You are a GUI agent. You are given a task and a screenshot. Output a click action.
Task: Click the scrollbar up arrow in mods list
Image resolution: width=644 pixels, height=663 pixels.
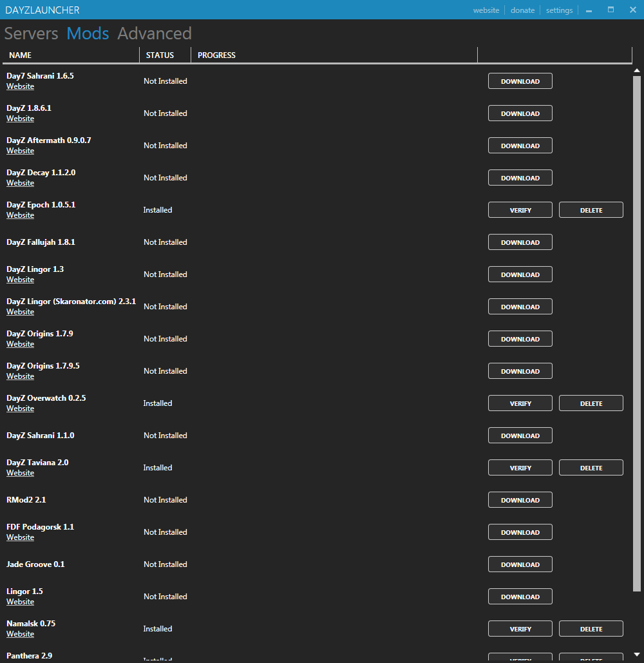[637, 70]
